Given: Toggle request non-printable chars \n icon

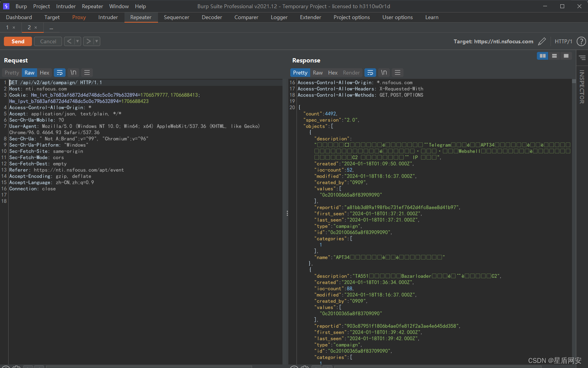Looking at the screenshot, I should 73,73.
